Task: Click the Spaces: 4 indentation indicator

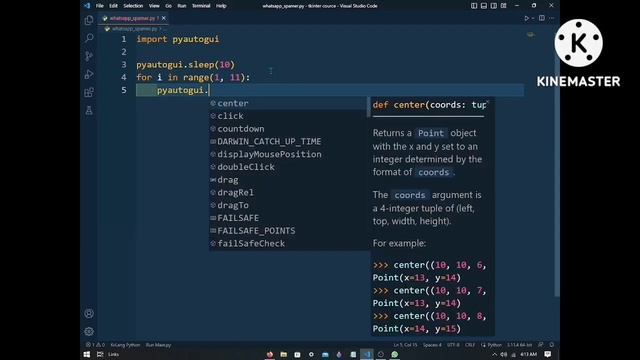Action: coord(432,345)
